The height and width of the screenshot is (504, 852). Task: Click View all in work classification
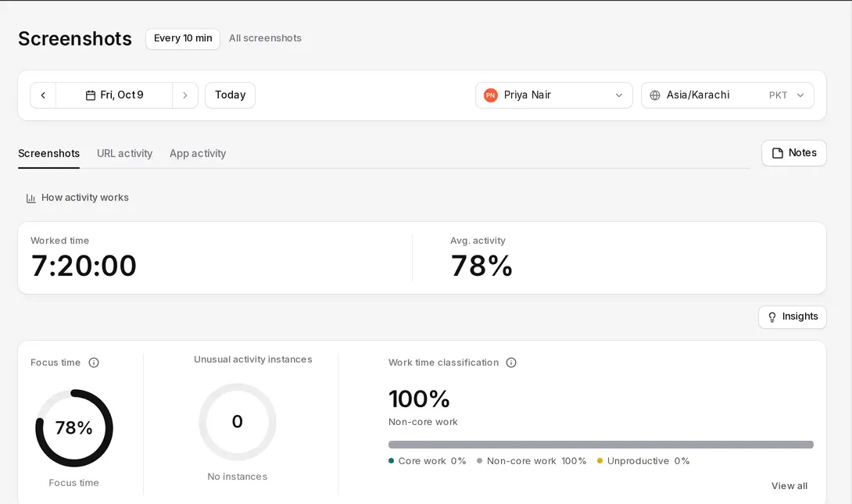point(789,486)
